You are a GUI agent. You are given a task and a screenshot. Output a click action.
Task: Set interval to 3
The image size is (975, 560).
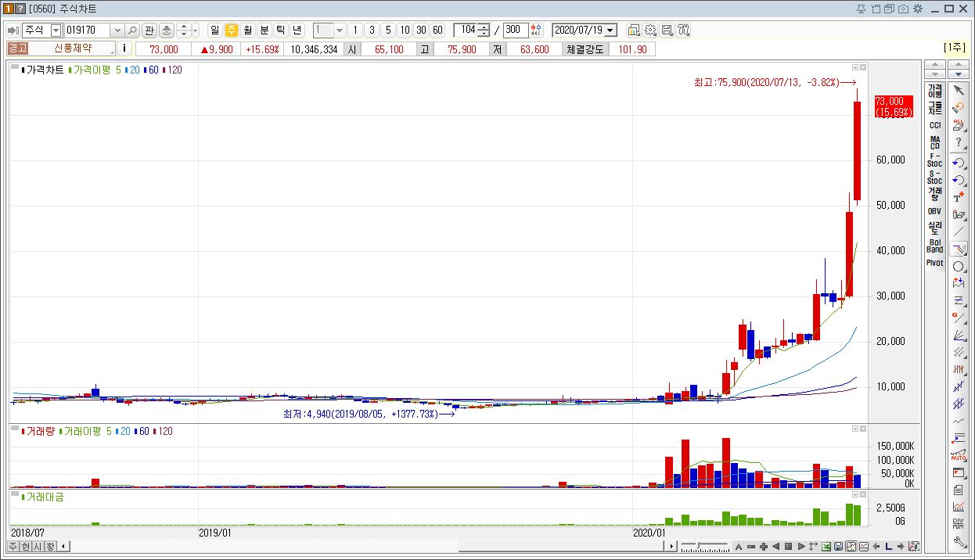coord(372,30)
